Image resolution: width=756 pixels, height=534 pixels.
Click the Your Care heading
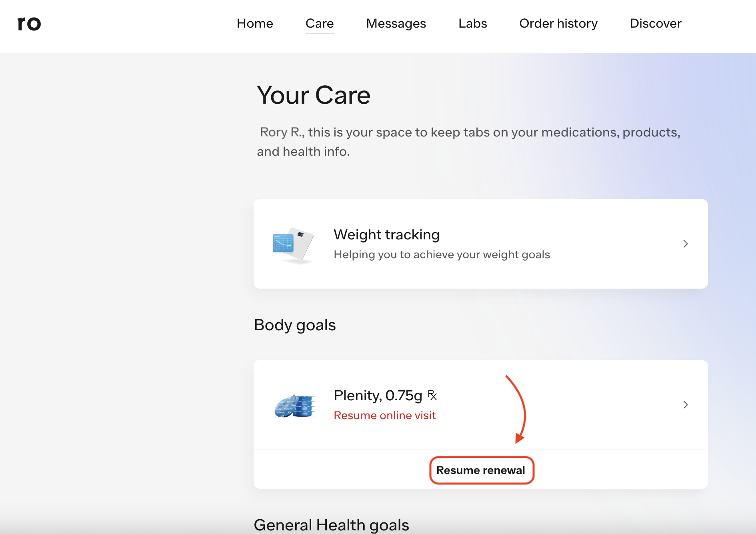[314, 95]
